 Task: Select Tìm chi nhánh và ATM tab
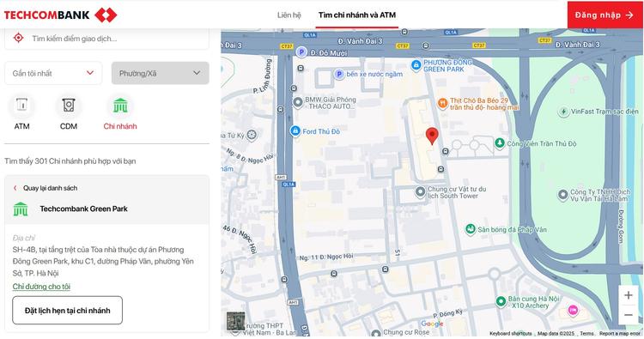click(x=357, y=15)
